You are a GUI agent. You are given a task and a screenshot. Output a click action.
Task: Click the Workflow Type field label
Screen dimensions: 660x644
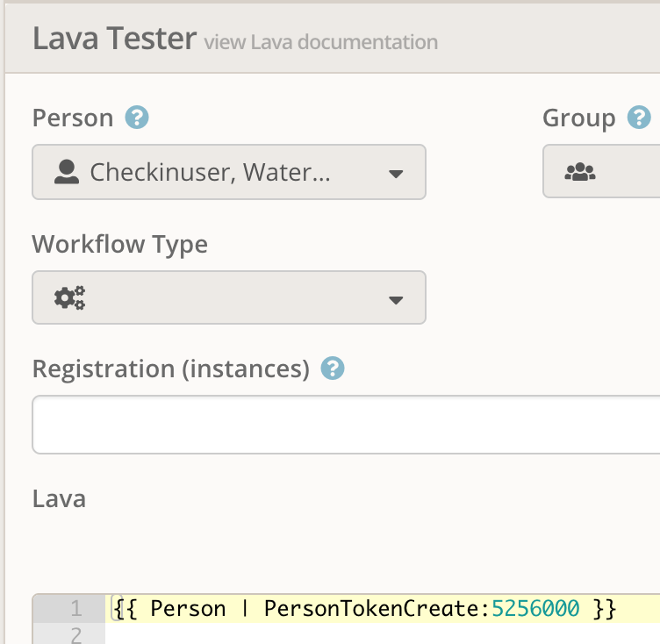tap(120, 245)
